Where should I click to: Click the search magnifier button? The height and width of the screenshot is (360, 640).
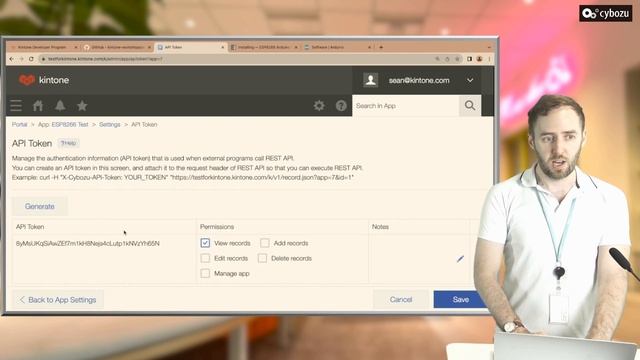click(470, 106)
